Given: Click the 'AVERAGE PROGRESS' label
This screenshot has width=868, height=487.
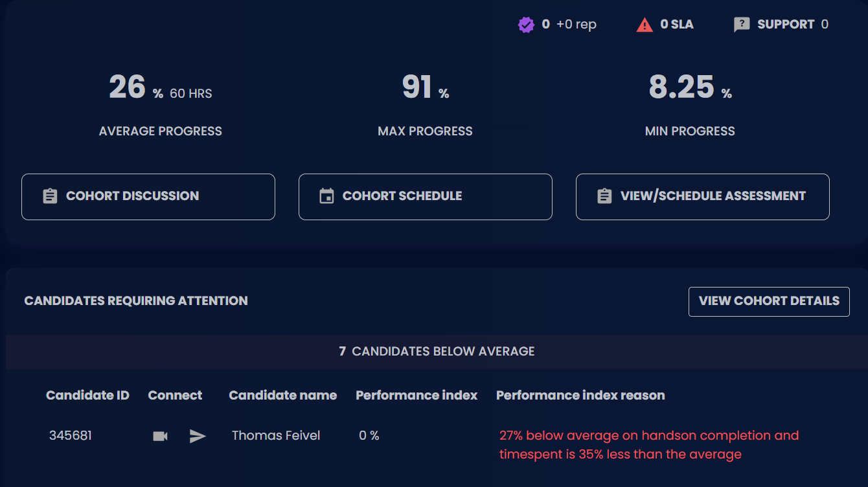Looking at the screenshot, I should [161, 131].
